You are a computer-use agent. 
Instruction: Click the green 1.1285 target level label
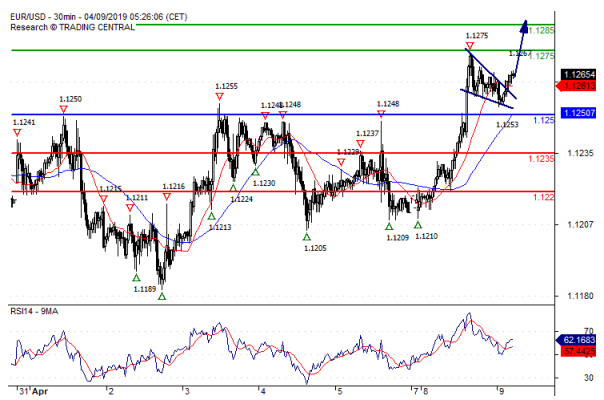[541, 31]
